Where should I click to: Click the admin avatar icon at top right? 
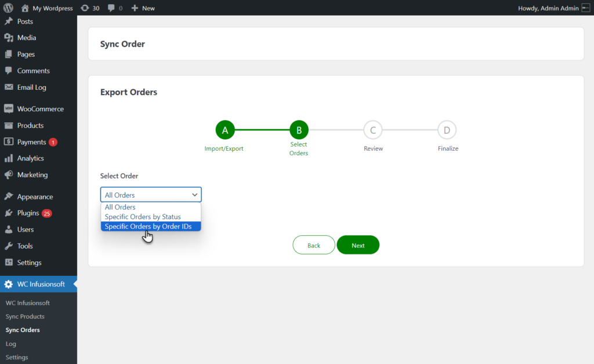586,8
